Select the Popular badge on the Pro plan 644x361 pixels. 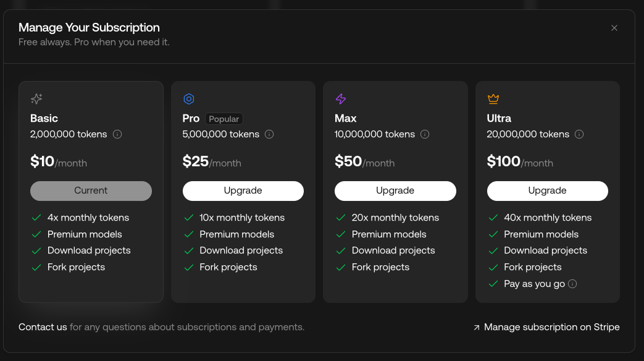coord(224,119)
